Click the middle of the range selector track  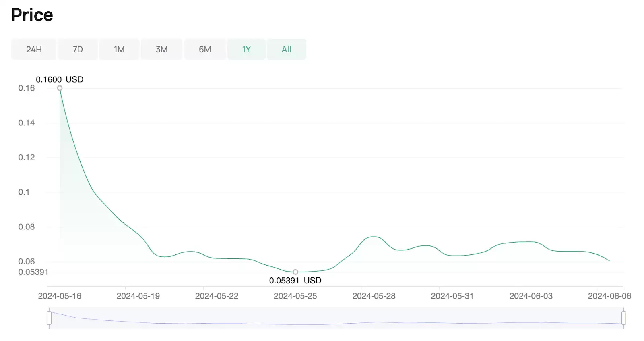[x=336, y=318]
